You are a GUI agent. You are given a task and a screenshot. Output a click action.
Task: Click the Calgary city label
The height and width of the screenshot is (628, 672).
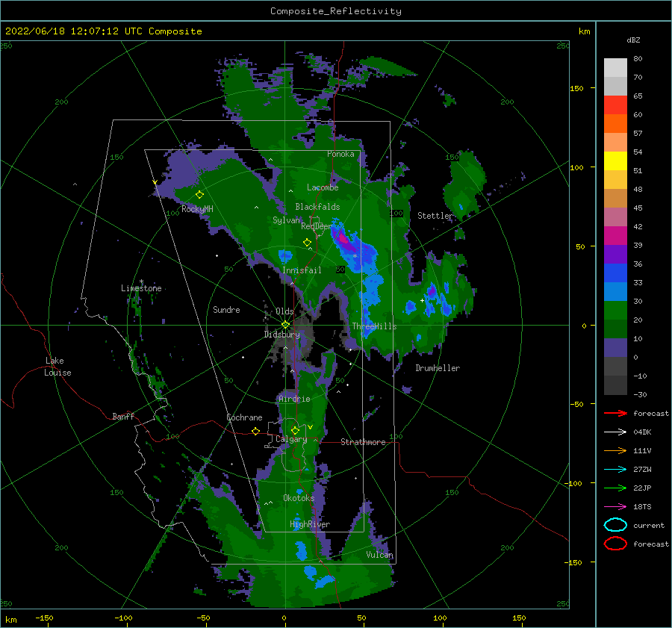point(291,439)
